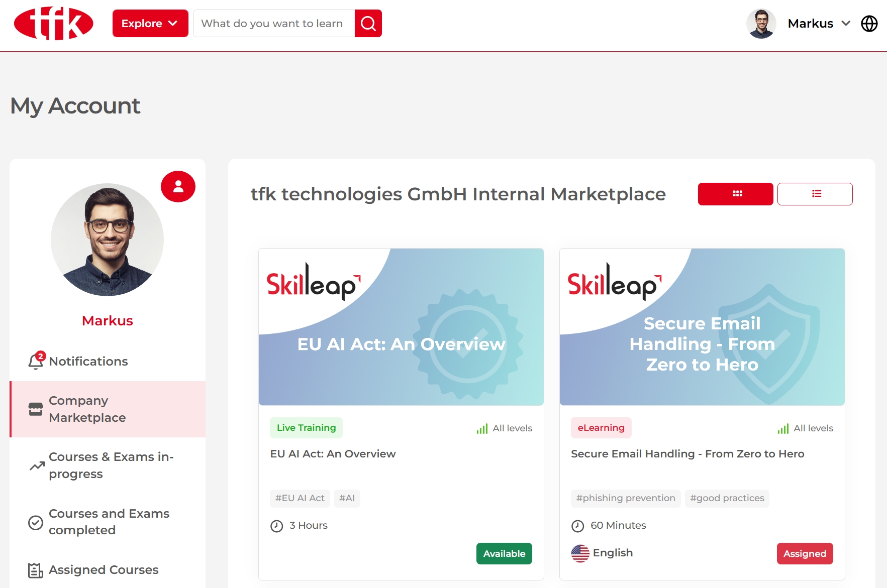Viewport: 887px width, 588px height.
Task: Select the Company Marketplace menu item
Action: [x=108, y=409]
